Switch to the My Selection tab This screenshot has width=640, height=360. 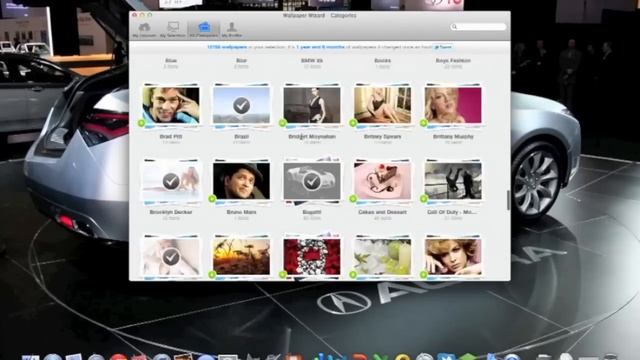173,30
